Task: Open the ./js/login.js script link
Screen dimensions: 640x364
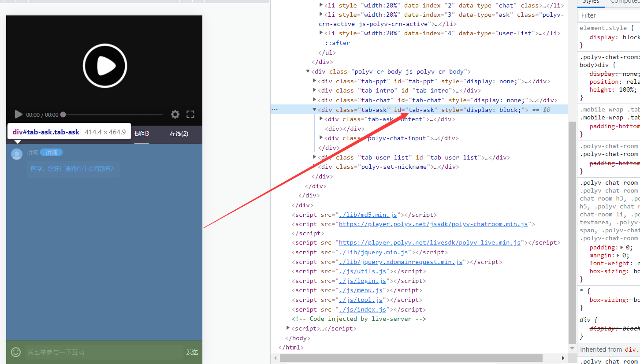Action: [x=362, y=281]
